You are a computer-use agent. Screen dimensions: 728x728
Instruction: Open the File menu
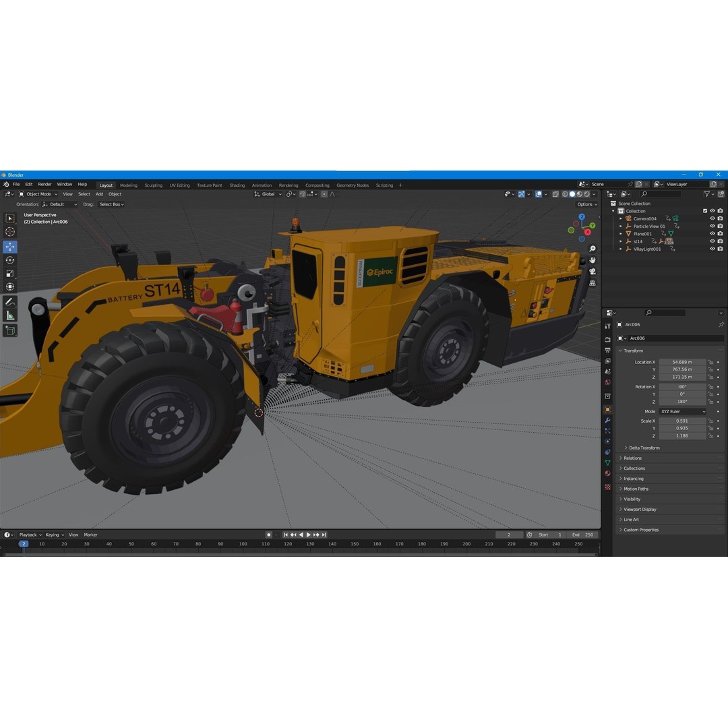16,184
